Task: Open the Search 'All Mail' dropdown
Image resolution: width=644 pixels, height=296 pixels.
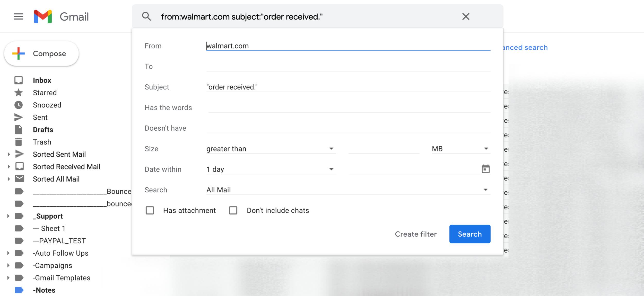Action: pyautogui.click(x=348, y=190)
